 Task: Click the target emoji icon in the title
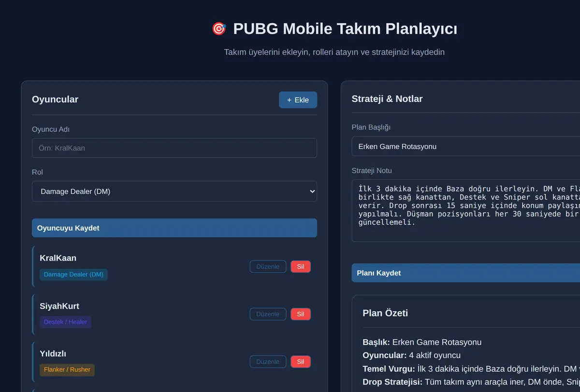coord(219,29)
